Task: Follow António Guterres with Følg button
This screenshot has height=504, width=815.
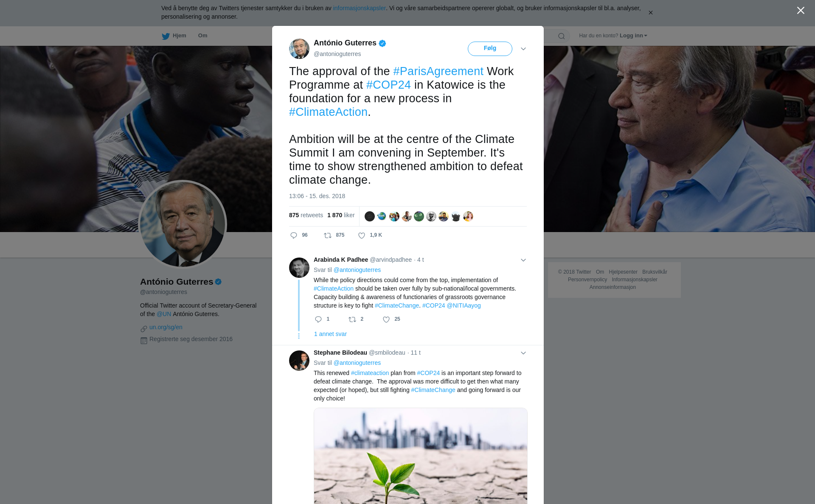Action: [x=490, y=49]
